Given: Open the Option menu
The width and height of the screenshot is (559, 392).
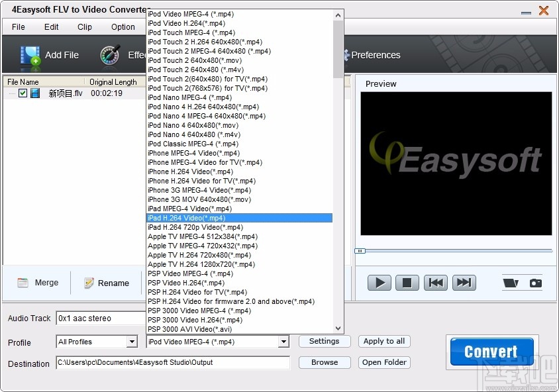Looking at the screenshot, I should [x=123, y=27].
